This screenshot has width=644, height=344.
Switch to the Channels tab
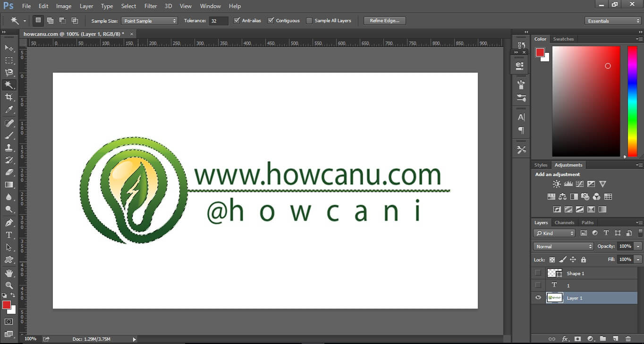[564, 222]
